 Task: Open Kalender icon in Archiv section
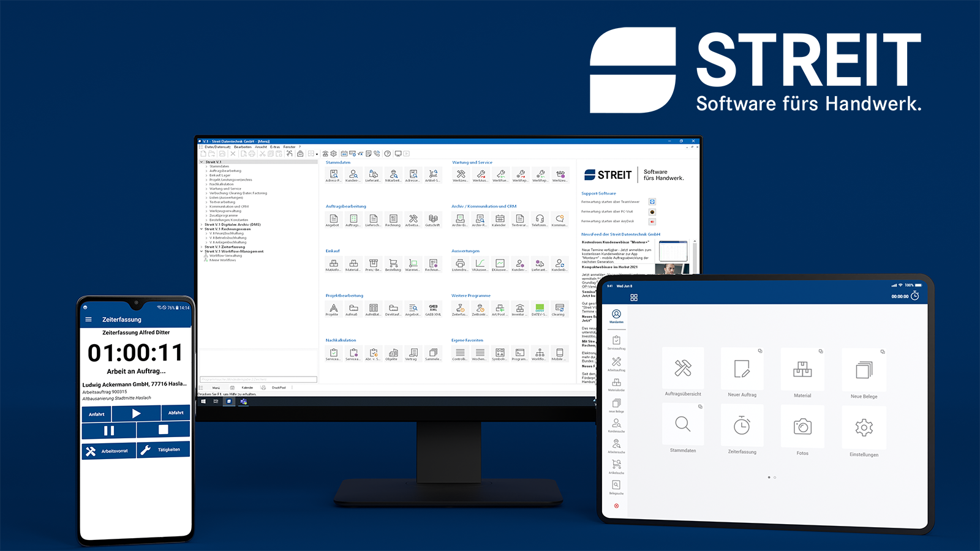500,219
